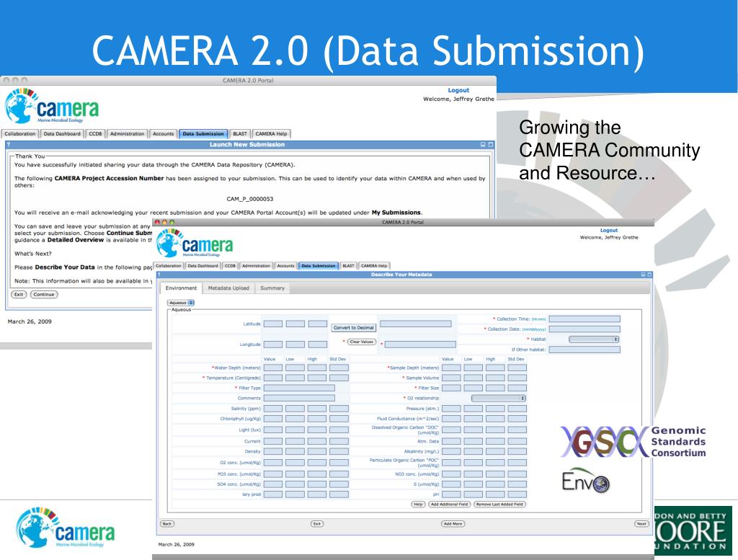Click the Back button in the metadata form
This screenshot has width=738, height=560.
167,524
